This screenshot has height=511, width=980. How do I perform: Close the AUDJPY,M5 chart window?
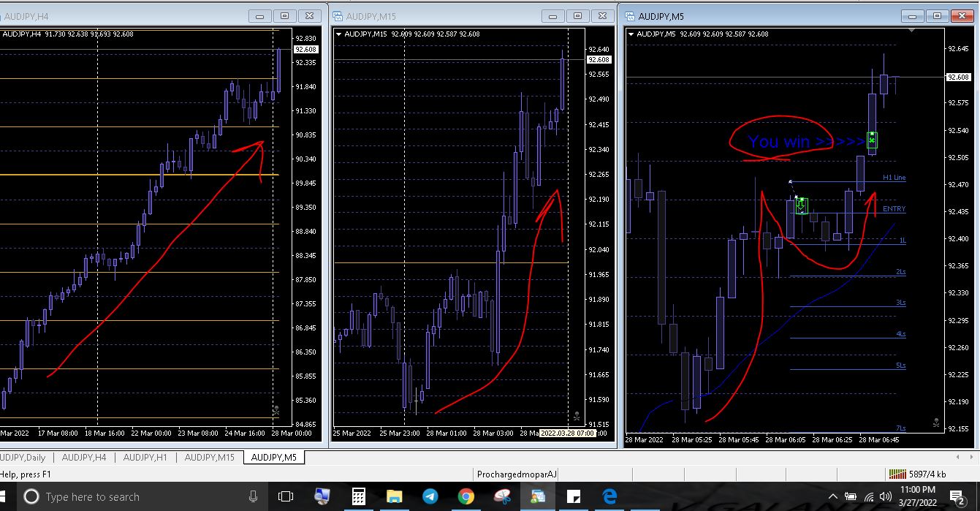[x=962, y=15]
